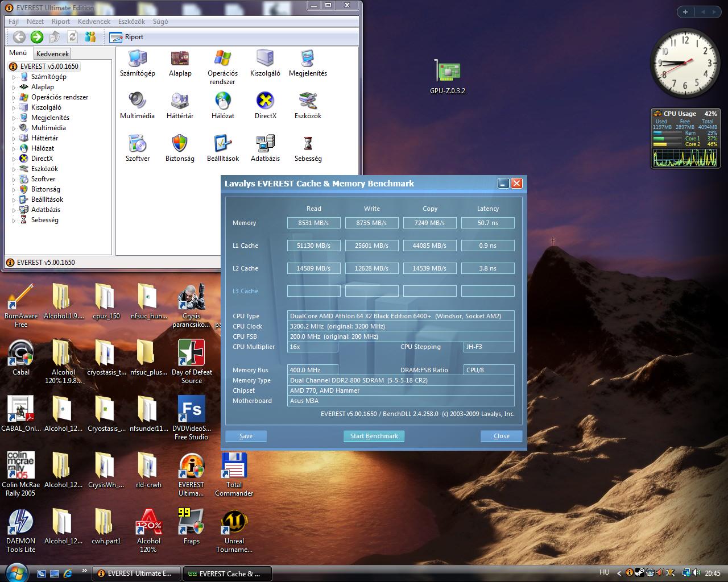728x582 pixels.
Task: Click the Save button in benchmark window
Action: pos(246,436)
